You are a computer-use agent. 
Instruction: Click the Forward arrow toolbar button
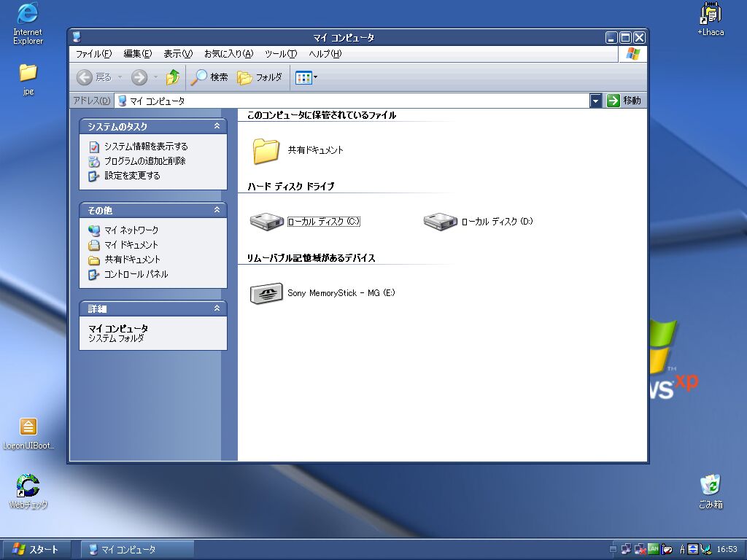click(x=139, y=77)
